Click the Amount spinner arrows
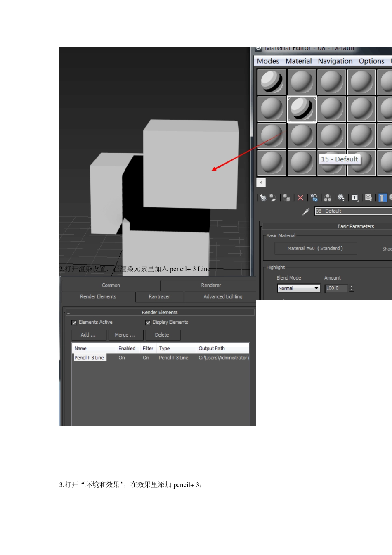392x555 pixels. [352, 288]
